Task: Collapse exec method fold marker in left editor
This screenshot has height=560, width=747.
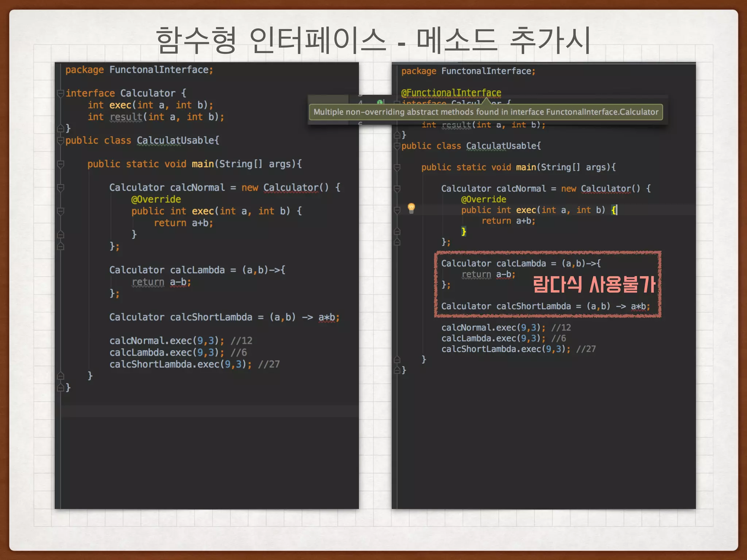Action: click(x=61, y=211)
